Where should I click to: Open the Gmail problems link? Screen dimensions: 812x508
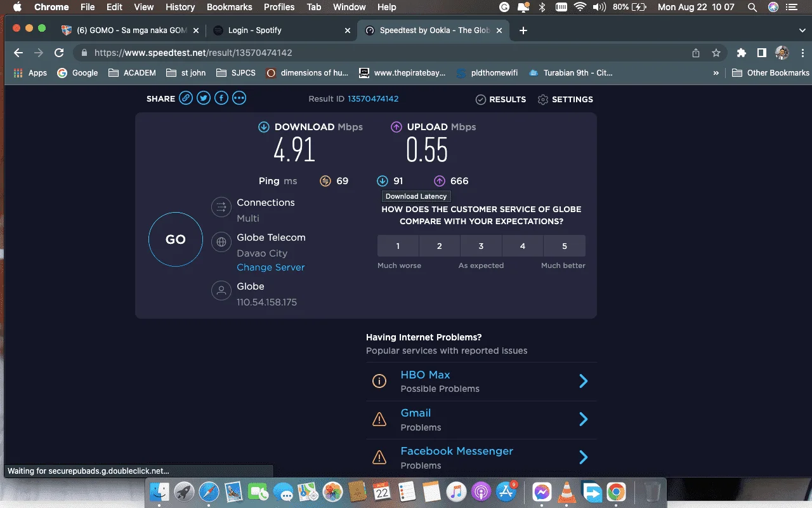tap(416, 413)
